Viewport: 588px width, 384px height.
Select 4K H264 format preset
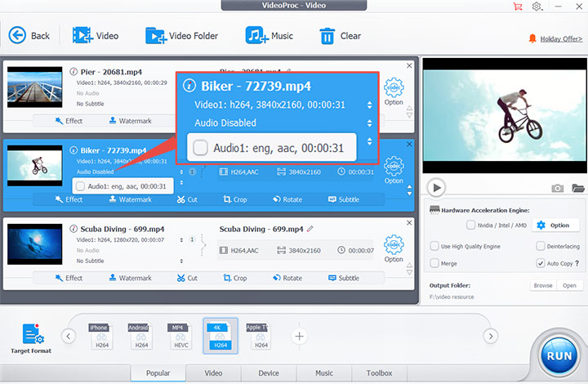[x=220, y=336]
